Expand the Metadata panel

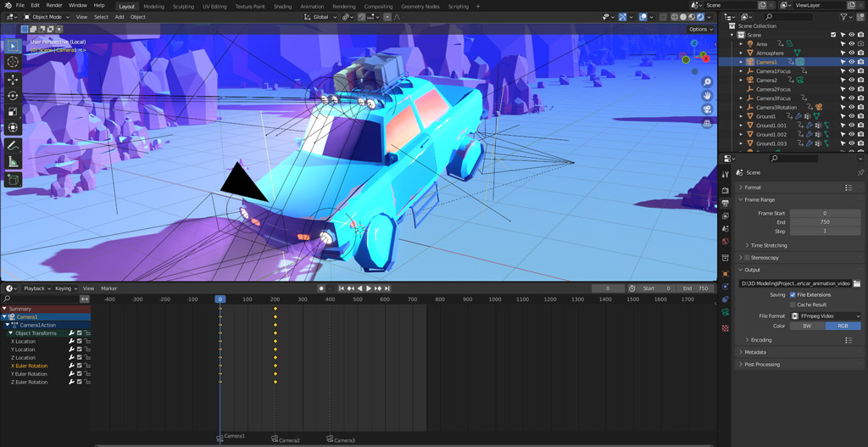tap(755, 352)
